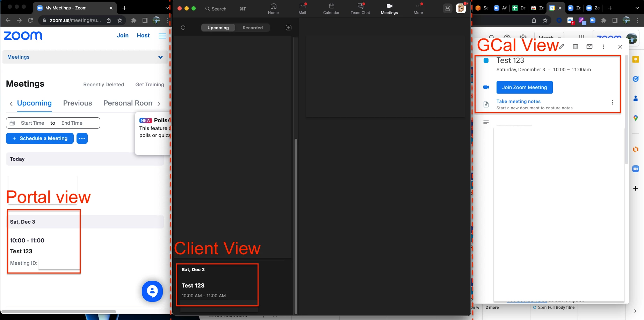The height and width of the screenshot is (320, 644).
Task: Click the Zoom extension icon in right browser
Action: click(x=593, y=20)
